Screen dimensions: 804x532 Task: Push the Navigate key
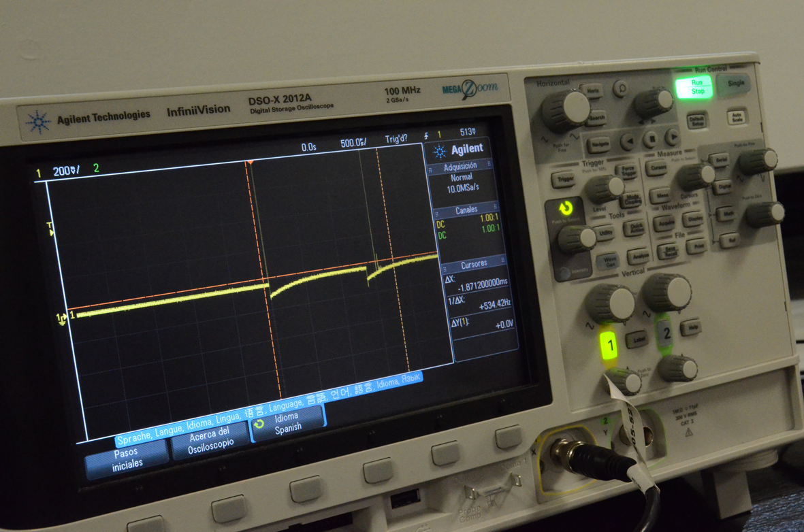coord(598,144)
